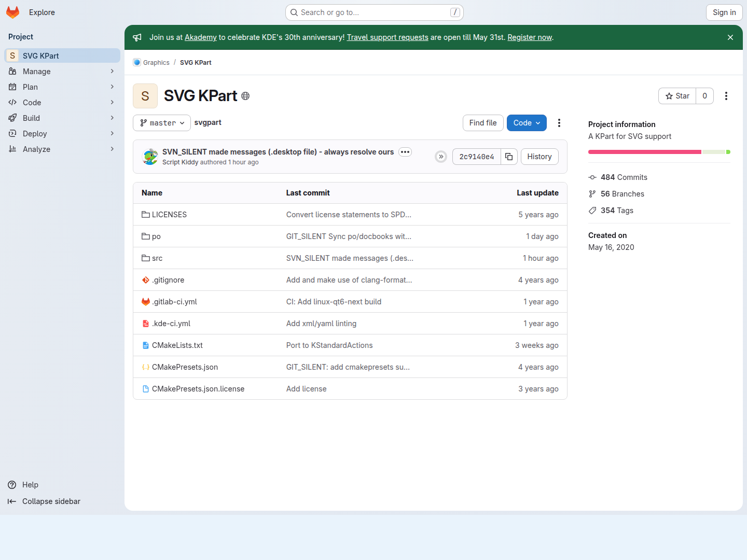
Task: Click the SVG KPart breadcrumb item
Action: coord(196,62)
